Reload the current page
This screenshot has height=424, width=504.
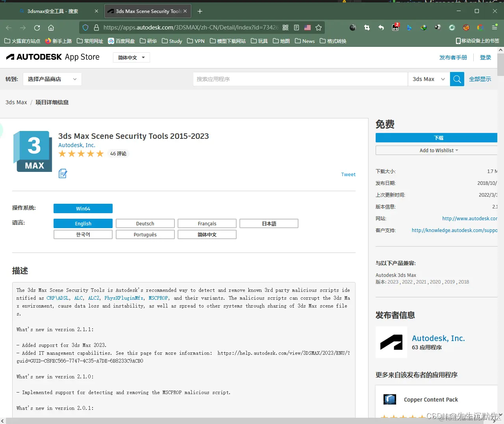[x=37, y=28]
